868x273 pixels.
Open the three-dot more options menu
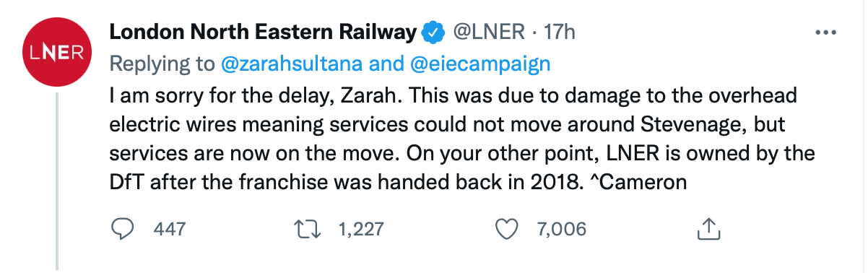pyautogui.click(x=825, y=32)
